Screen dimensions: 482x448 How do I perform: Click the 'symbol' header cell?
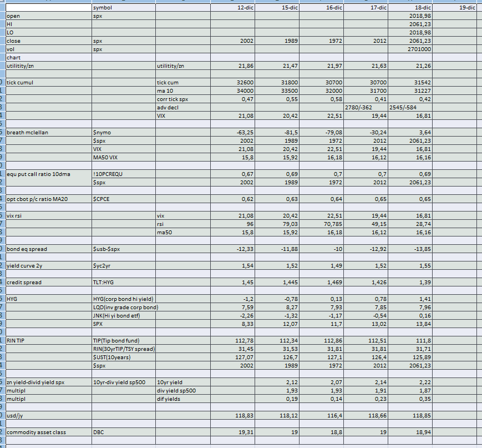coord(124,7)
